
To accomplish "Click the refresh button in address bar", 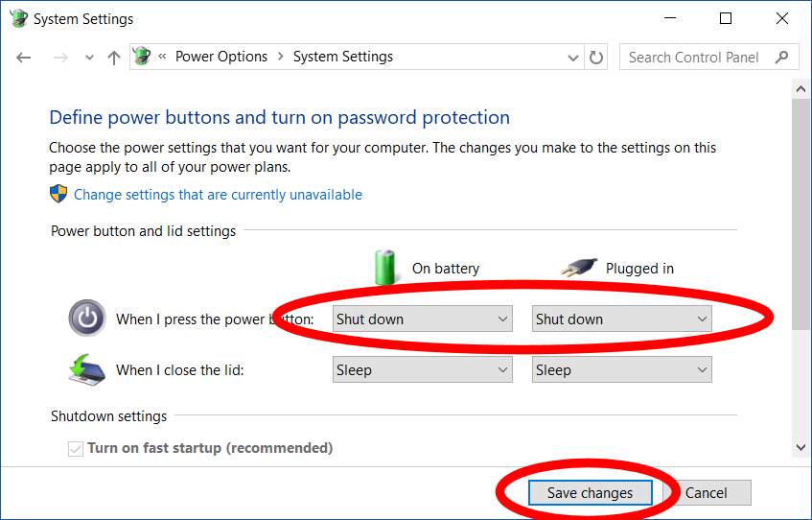I will pos(596,58).
